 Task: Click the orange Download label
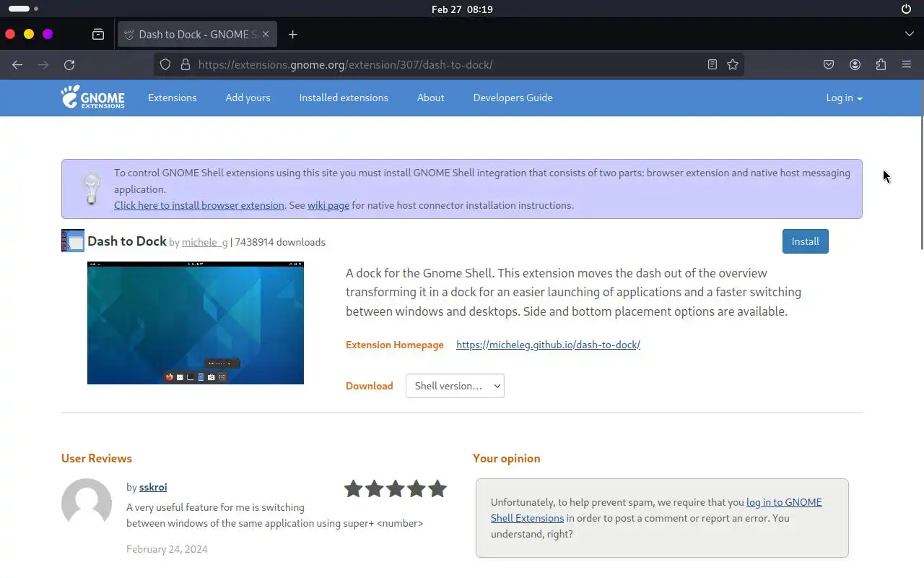(370, 386)
